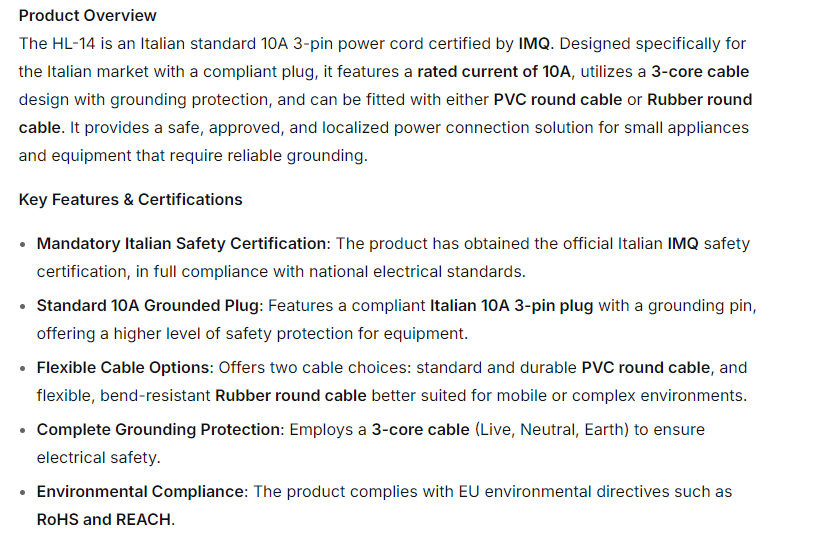
Task: Select the Standard 10A Grounded Plug bullet title
Action: [148, 305]
